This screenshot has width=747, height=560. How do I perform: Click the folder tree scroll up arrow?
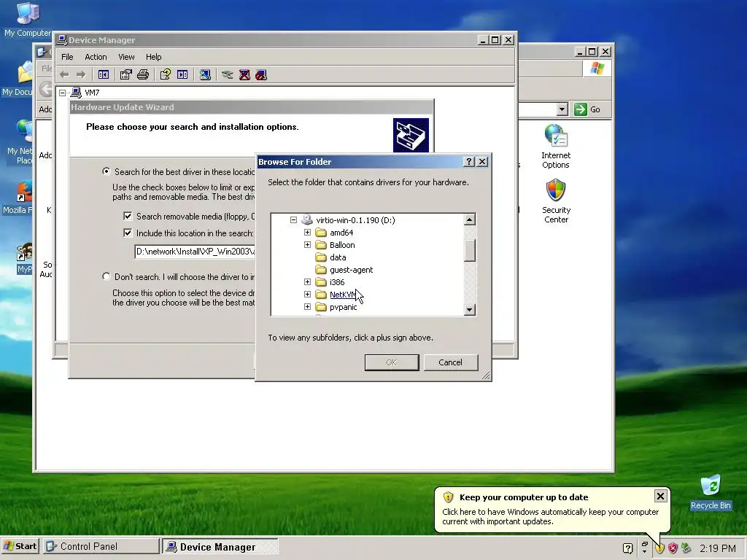470,219
